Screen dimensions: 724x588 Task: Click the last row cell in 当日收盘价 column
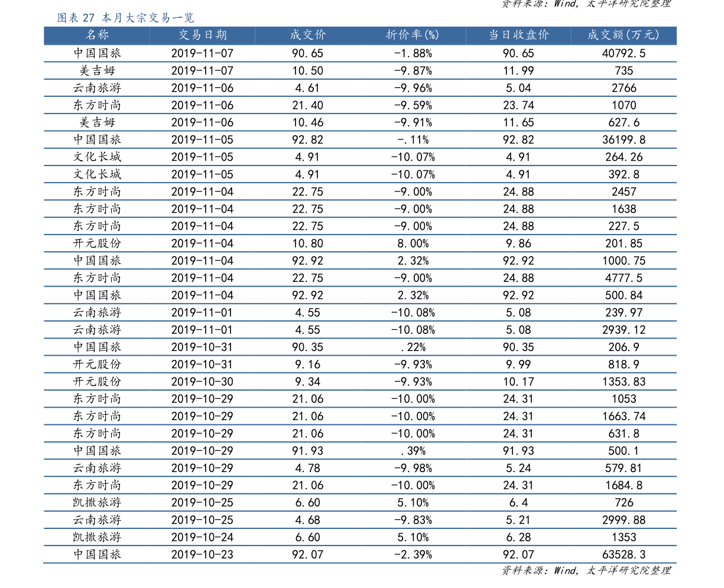tap(519, 554)
